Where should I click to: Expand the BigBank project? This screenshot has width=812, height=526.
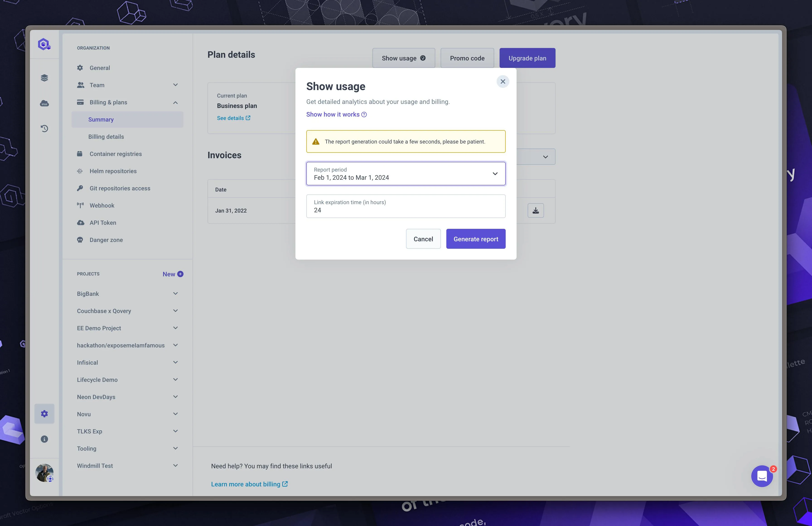[175, 294]
